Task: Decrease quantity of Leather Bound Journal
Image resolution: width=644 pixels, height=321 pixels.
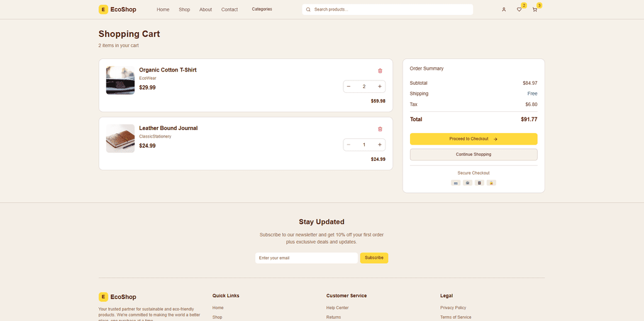Action: pyautogui.click(x=348, y=145)
